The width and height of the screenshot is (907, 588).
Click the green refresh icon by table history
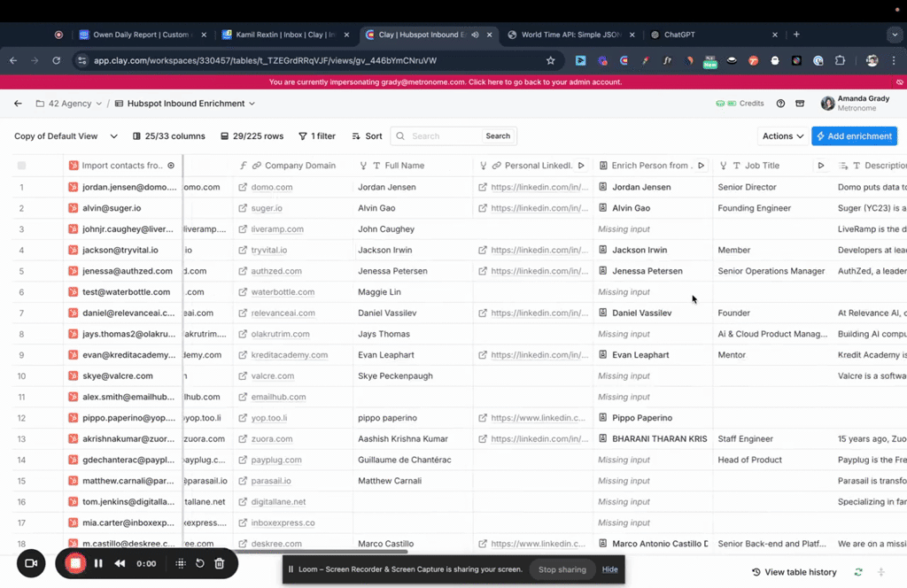[x=857, y=572]
